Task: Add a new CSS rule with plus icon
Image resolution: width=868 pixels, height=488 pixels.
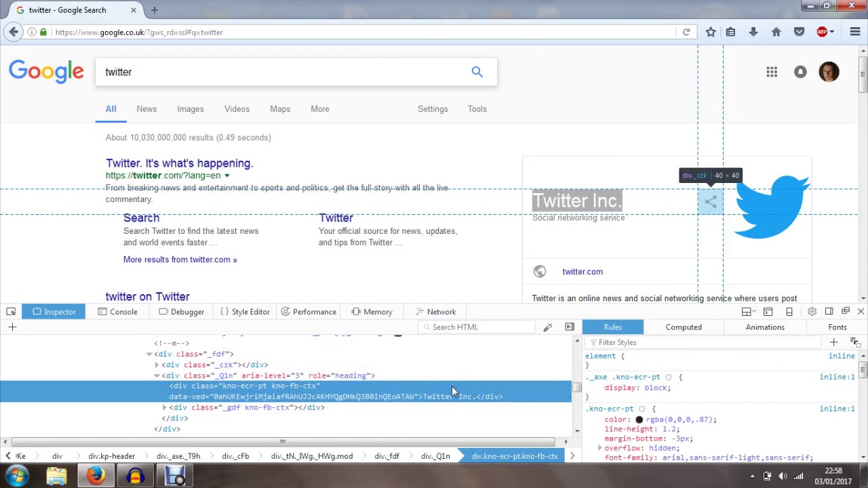Action: (833, 342)
